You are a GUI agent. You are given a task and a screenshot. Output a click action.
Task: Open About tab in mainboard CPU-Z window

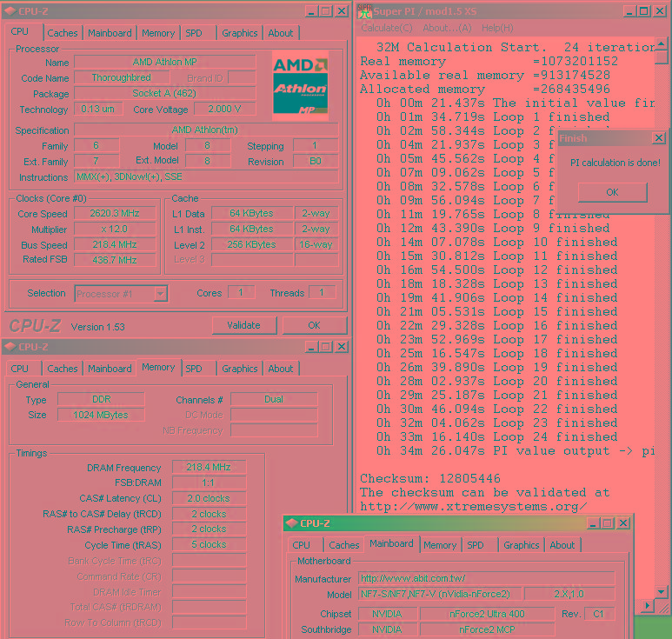562,545
